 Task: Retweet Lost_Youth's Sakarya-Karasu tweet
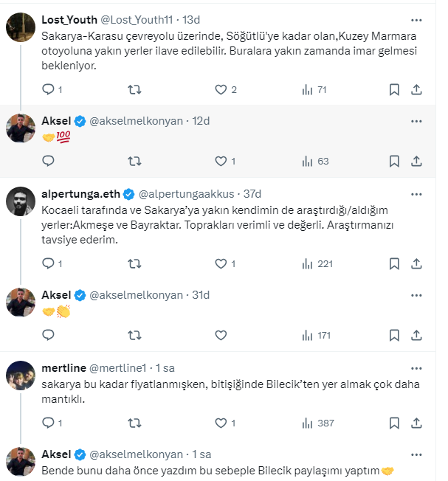135,90
